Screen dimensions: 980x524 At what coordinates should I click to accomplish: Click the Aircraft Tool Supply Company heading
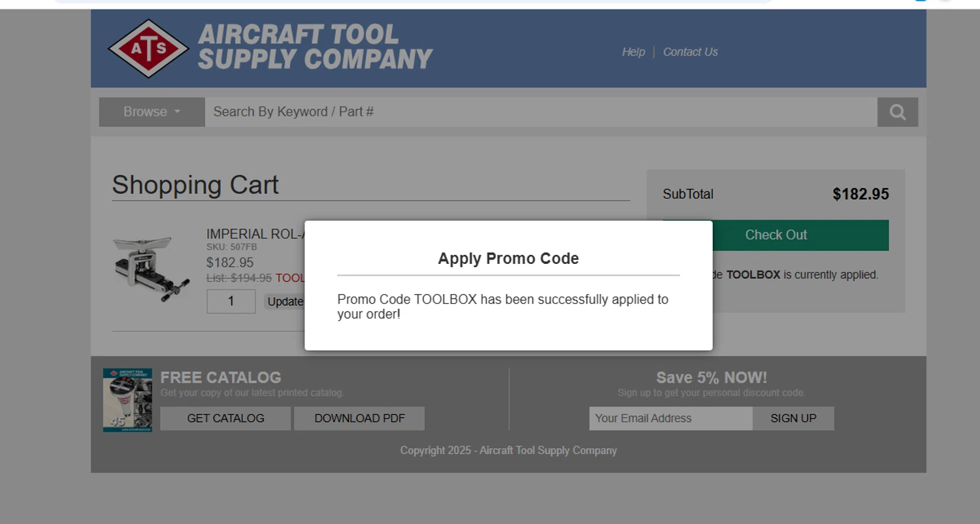tap(315, 47)
